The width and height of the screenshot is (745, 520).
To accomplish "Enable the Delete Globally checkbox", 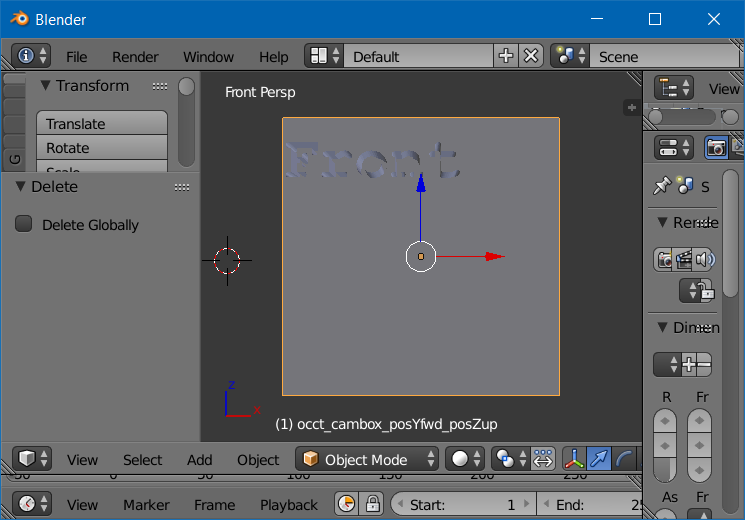I will tap(24, 224).
